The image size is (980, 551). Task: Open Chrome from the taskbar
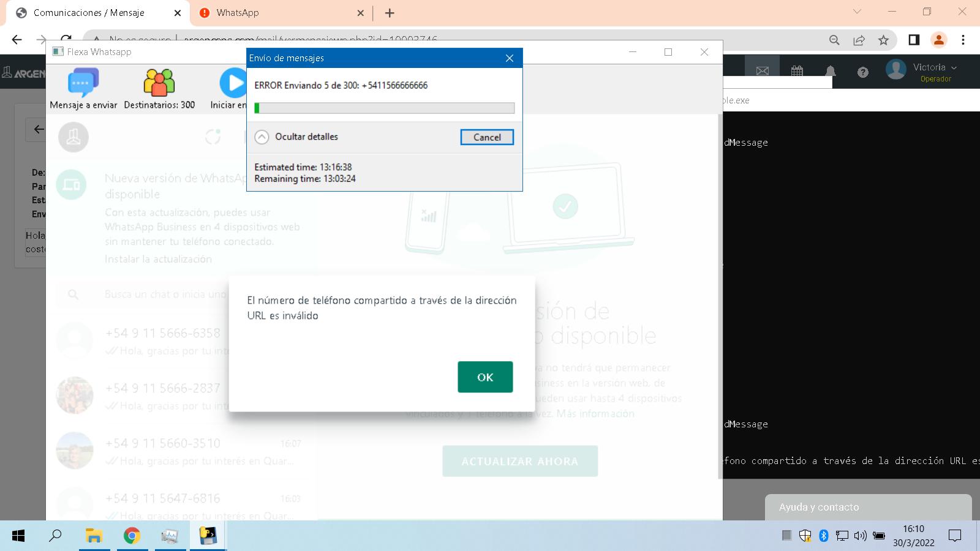[132, 536]
